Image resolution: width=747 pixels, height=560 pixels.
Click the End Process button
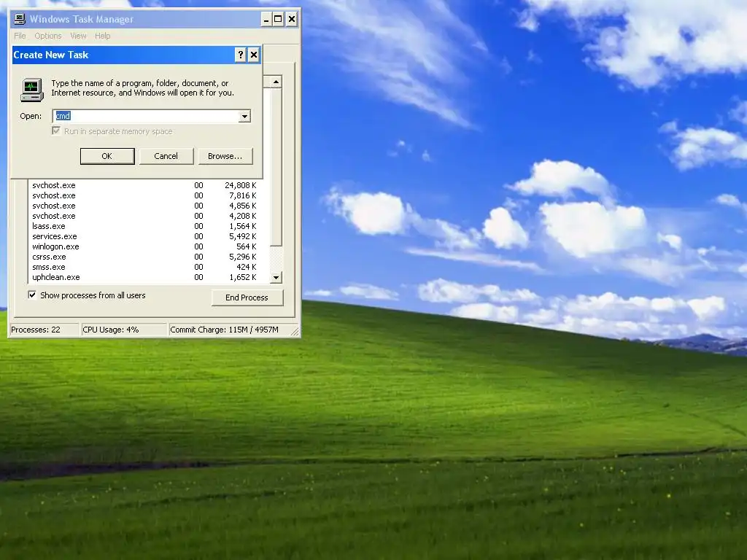pos(247,297)
